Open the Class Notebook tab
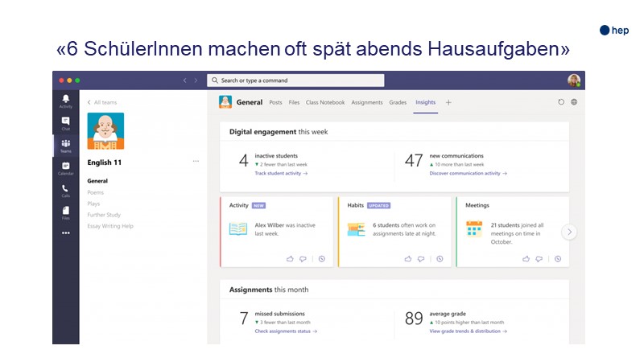 click(325, 103)
